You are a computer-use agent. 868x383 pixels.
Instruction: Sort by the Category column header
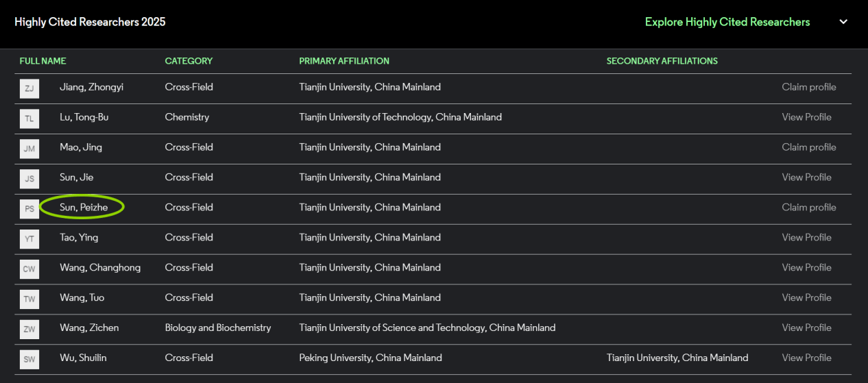tap(189, 61)
